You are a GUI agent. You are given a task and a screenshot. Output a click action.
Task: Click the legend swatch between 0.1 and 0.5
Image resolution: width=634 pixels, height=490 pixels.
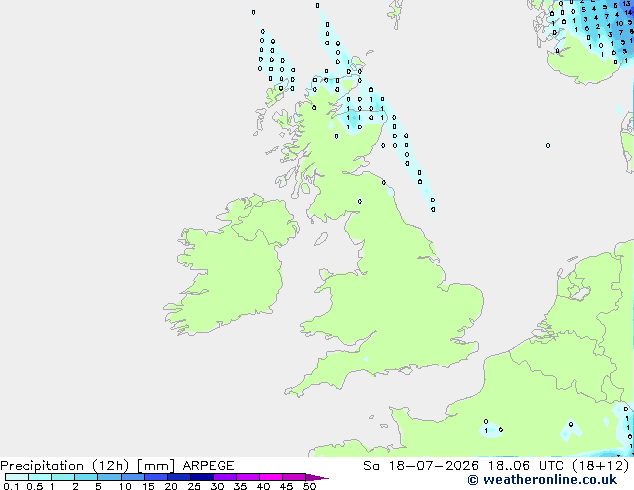(17, 477)
